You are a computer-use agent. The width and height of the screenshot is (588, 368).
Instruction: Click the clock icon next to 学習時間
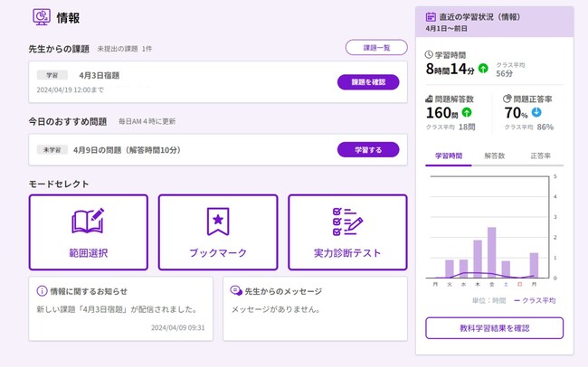point(429,54)
